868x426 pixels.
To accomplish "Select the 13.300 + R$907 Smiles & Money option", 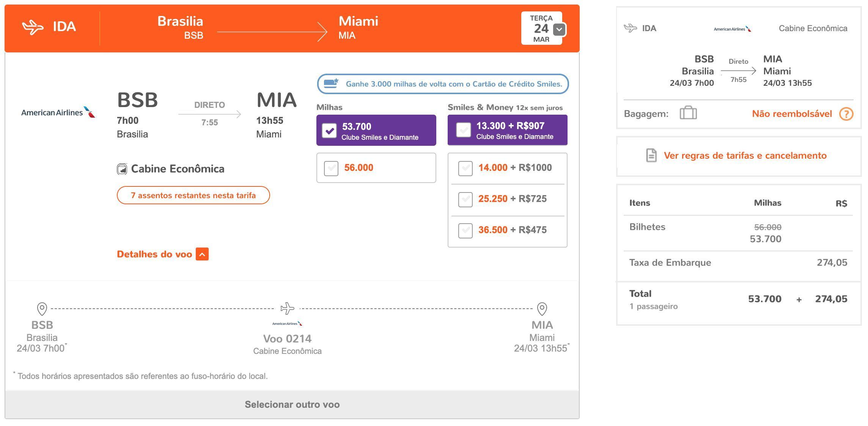I will coord(464,130).
